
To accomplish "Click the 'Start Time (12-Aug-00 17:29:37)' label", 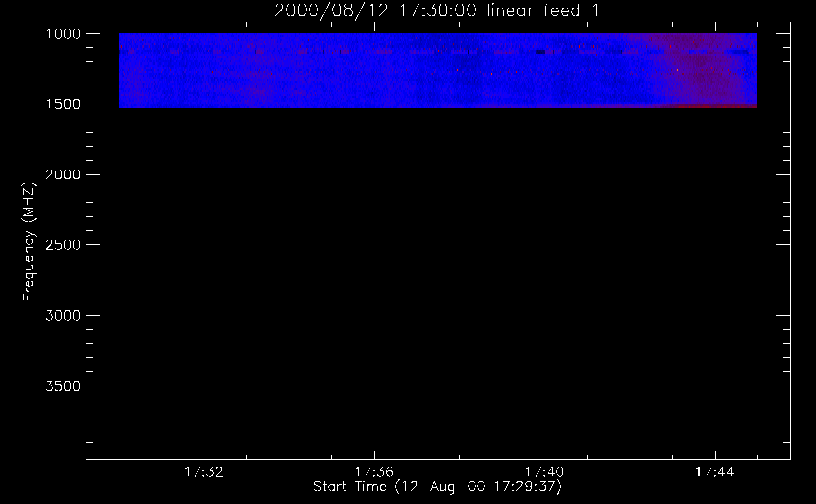I will [437, 487].
